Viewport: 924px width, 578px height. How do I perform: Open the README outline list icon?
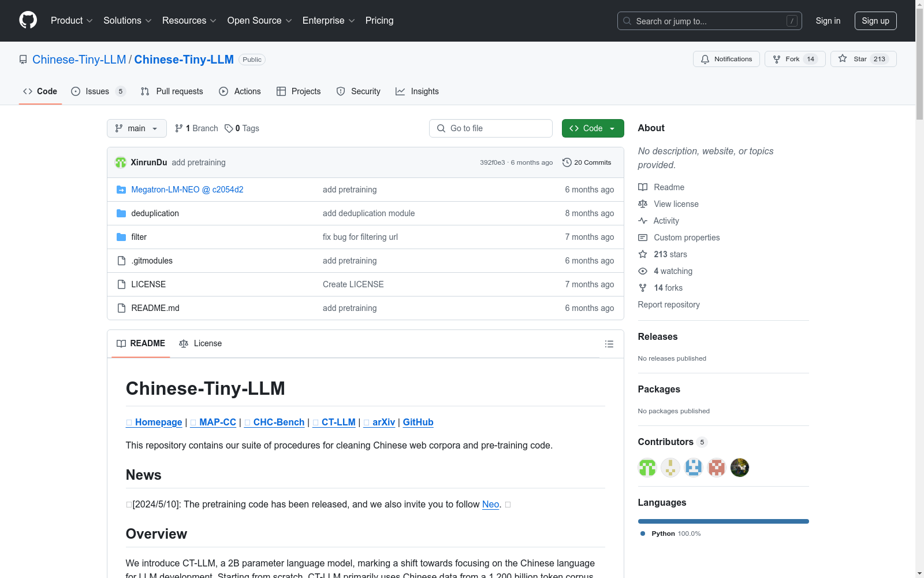click(609, 344)
